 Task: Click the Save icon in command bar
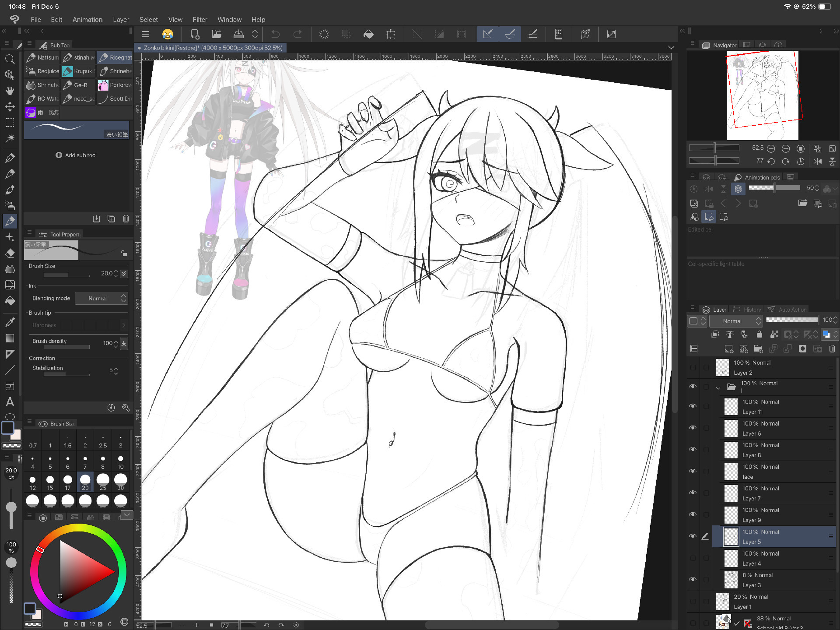(238, 34)
